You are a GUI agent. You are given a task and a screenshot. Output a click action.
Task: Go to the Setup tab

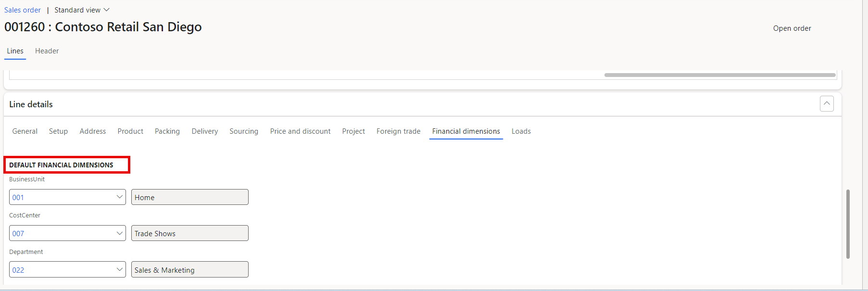(58, 131)
